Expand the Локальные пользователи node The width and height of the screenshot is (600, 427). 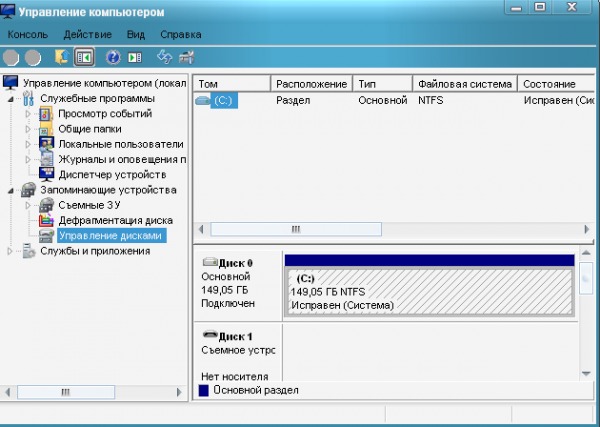[28, 144]
